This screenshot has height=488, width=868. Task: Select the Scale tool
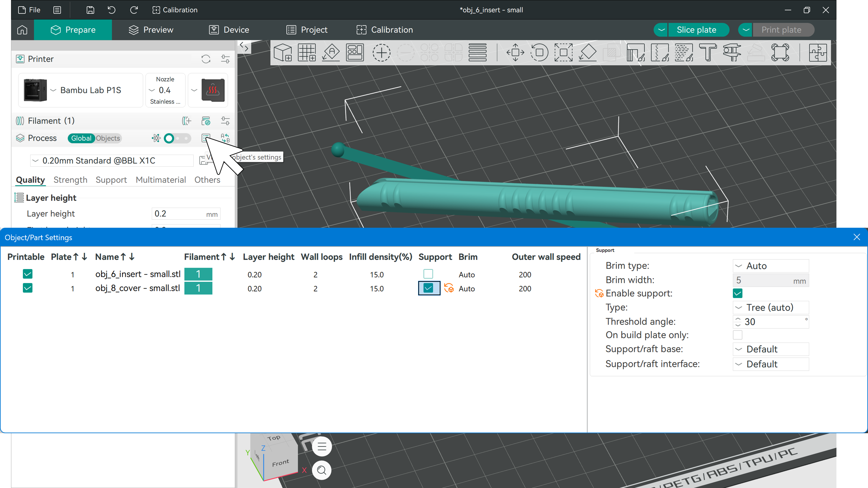point(563,52)
